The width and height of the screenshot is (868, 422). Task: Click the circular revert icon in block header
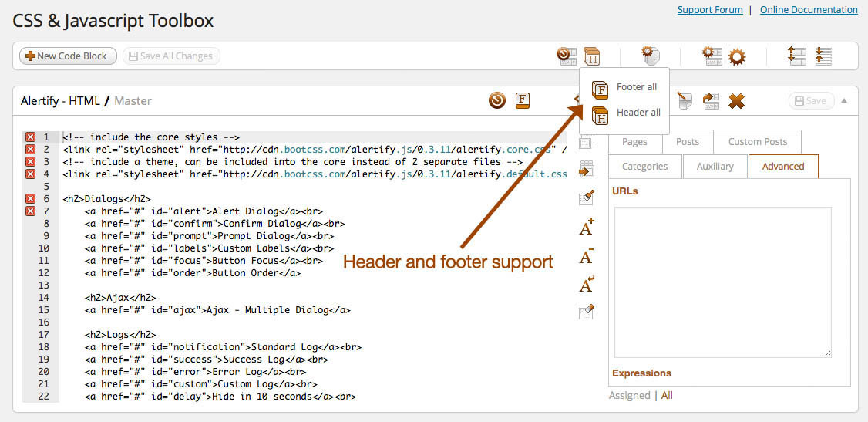pos(497,100)
